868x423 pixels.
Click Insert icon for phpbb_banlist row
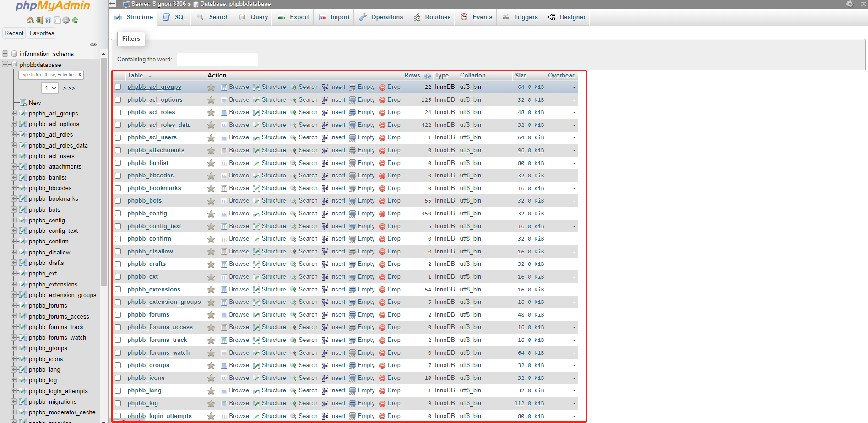(325, 163)
